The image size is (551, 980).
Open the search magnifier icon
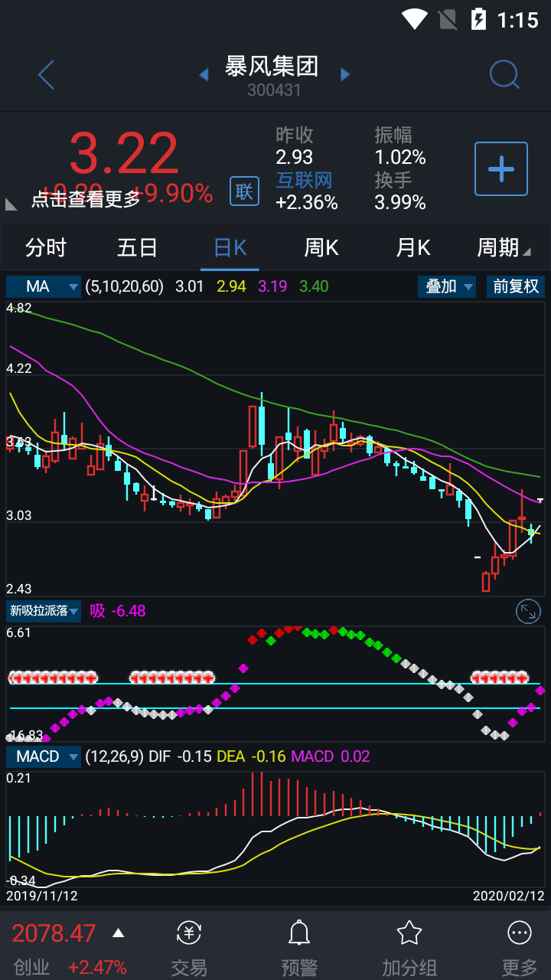(504, 74)
